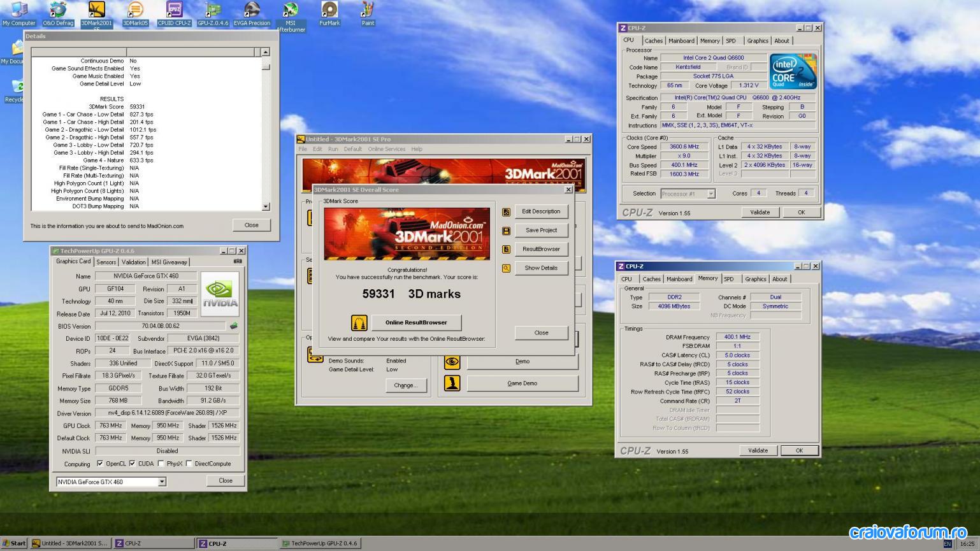Viewport: 980px width, 551px height.
Task: Click the NVIDIA logo in GPU-Z
Action: coord(220,294)
